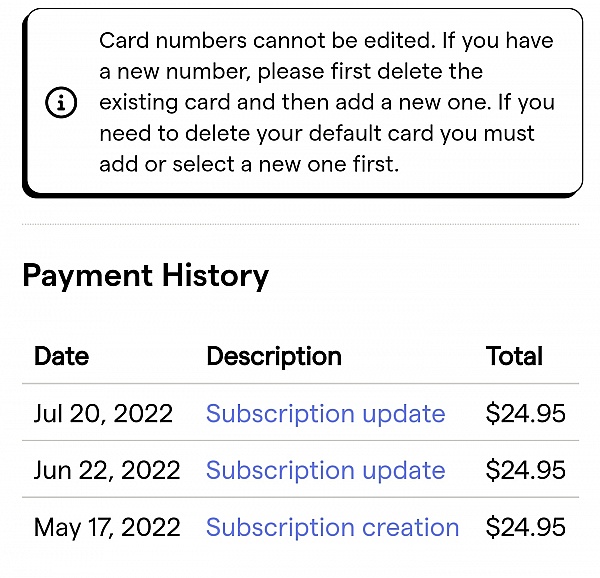The height and width of the screenshot is (578, 600).
Task: Open the Jun 22 Subscription update link
Action: [x=325, y=470]
